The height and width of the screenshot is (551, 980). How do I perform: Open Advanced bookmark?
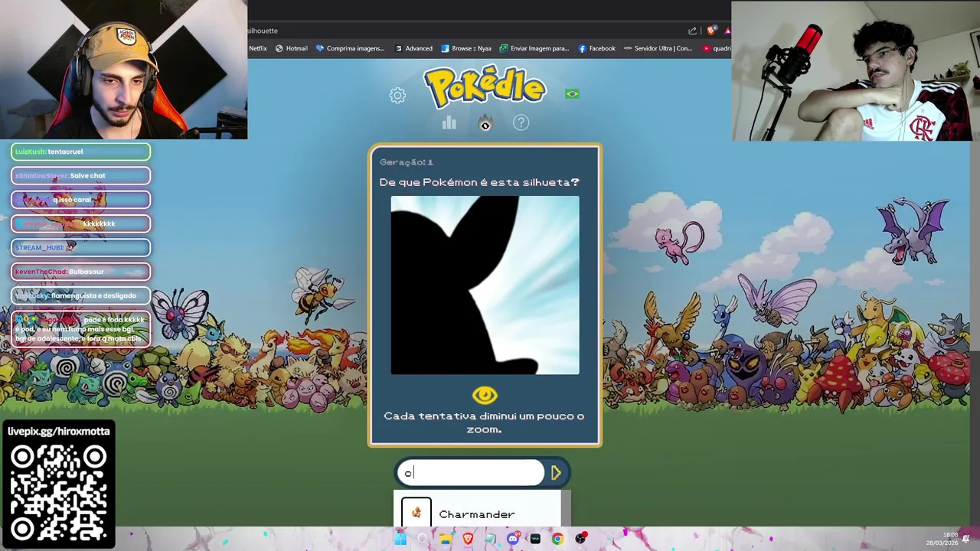point(413,48)
